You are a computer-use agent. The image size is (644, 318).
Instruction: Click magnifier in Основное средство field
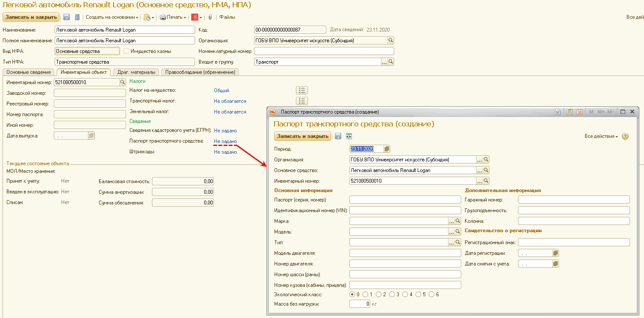486,170
